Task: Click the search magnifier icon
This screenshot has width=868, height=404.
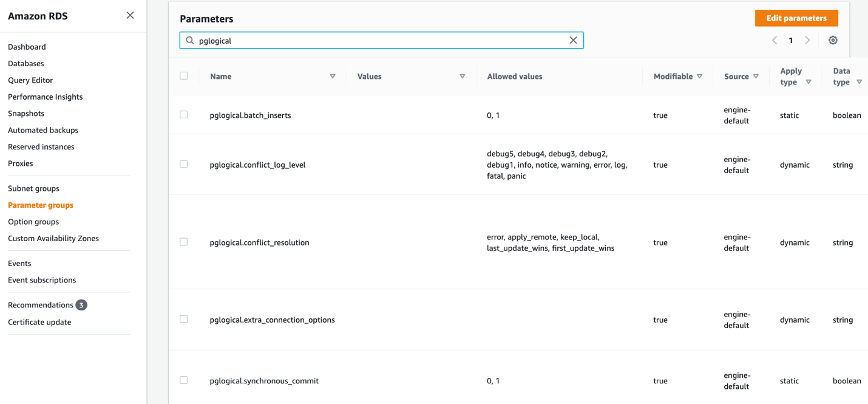Action: click(190, 40)
